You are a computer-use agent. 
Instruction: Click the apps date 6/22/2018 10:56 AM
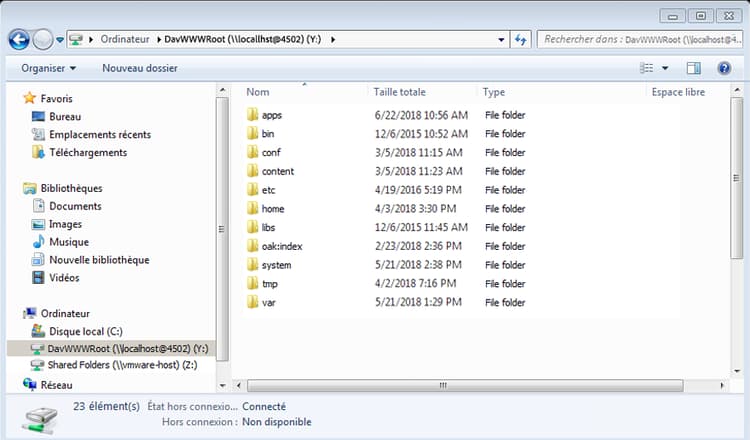pos(421,115)
